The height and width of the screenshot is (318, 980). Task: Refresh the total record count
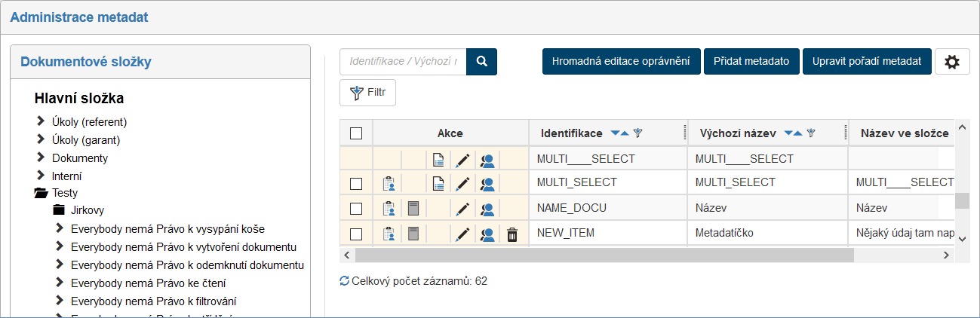345,281
